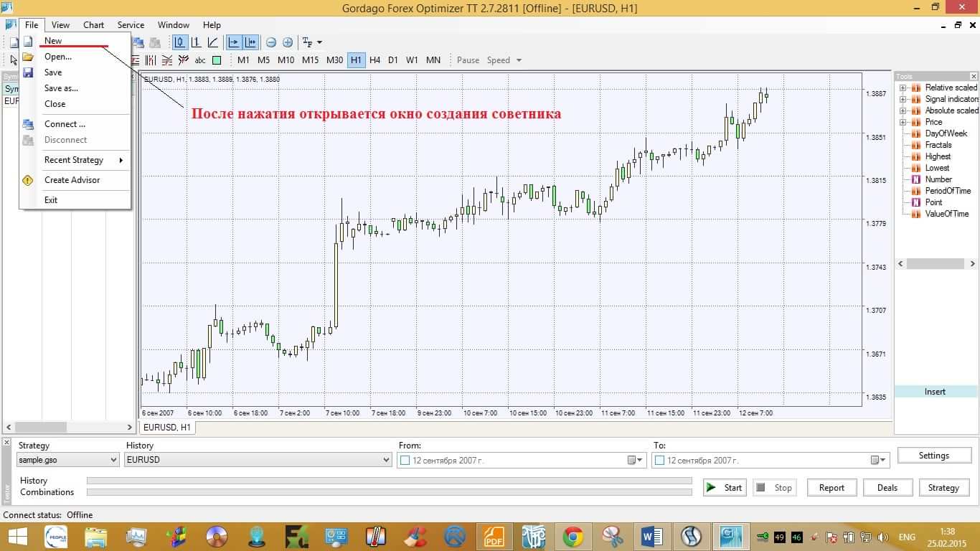
Task: Select the Andrews pitchfork tool
Action: [x=184, y=60]
